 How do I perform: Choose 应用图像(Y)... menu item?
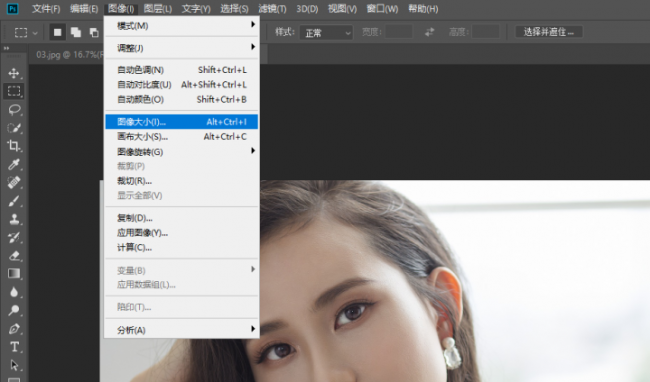(x=182, y=233)
